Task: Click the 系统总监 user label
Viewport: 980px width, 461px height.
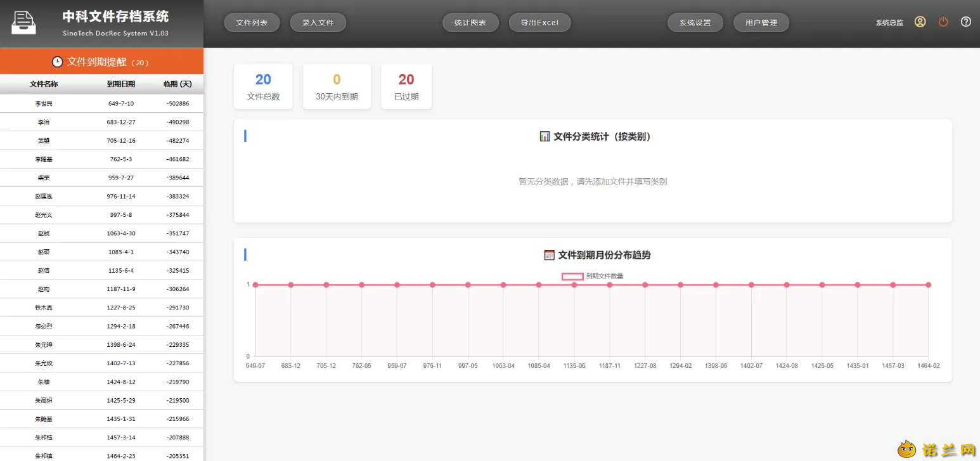Action: tap(889, 23)
